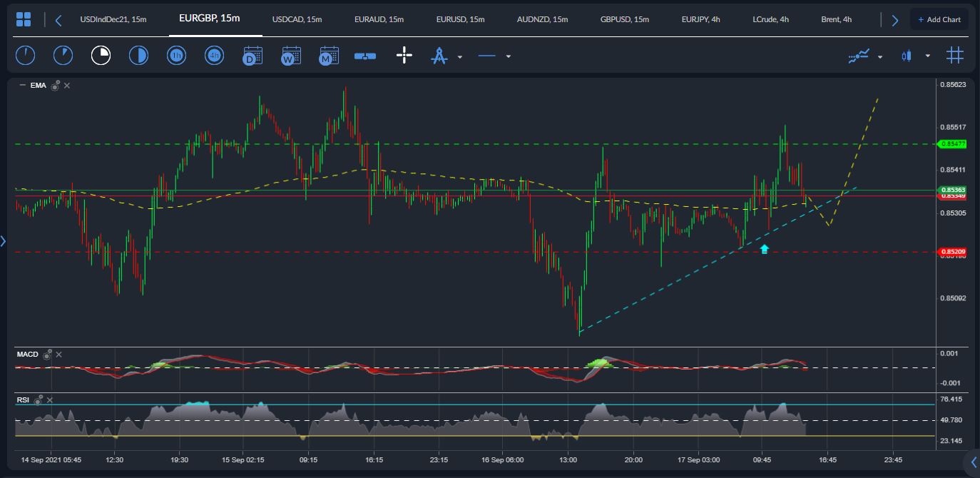Select the 15-minute timeframe icon
The height and width of the screenshot is (478, 980).
101,55
